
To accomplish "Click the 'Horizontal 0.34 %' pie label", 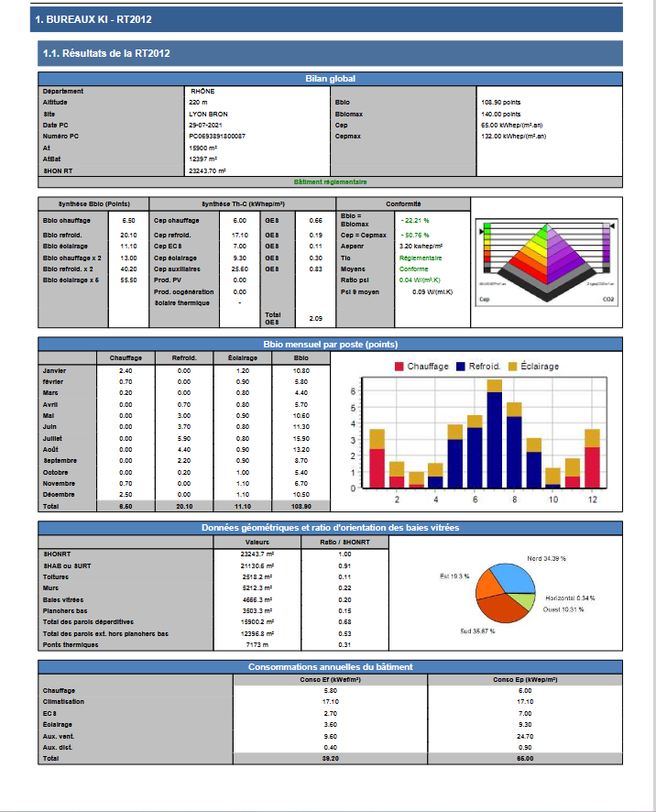I will [570, 598].
